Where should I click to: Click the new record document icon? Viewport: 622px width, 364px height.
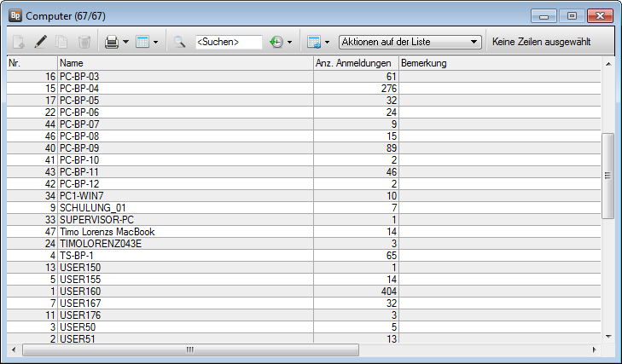19,41
